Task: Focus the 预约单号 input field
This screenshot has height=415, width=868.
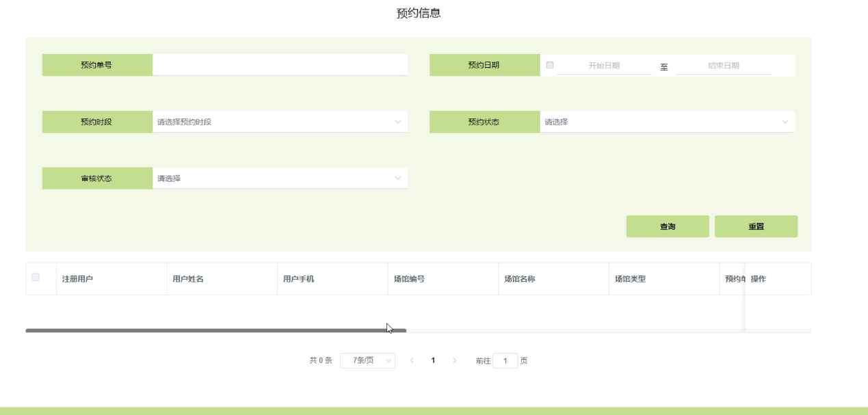Action: tap(280, 65)
